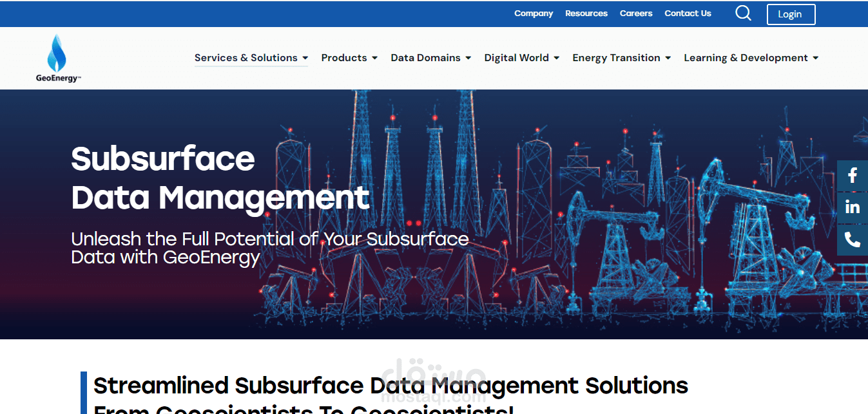The image size is (868, 414).
Task: Expand the Learning & Development menu
Action: (751, 58)
